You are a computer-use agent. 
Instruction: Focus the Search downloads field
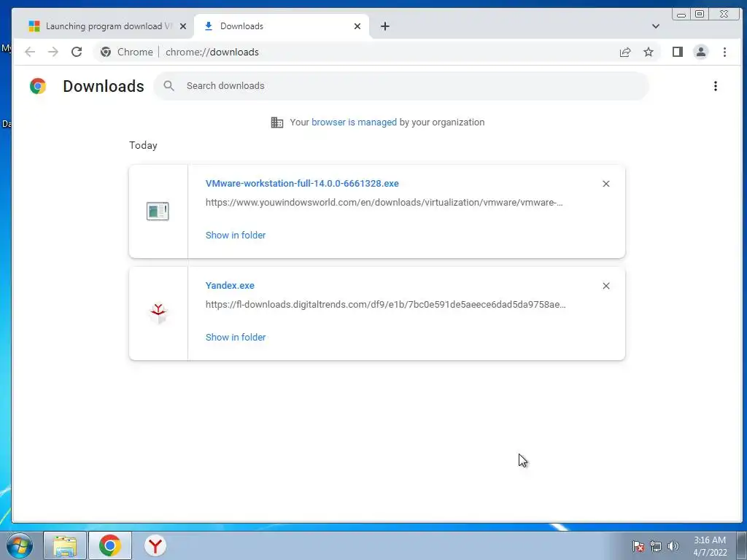(x=401, y=86)
